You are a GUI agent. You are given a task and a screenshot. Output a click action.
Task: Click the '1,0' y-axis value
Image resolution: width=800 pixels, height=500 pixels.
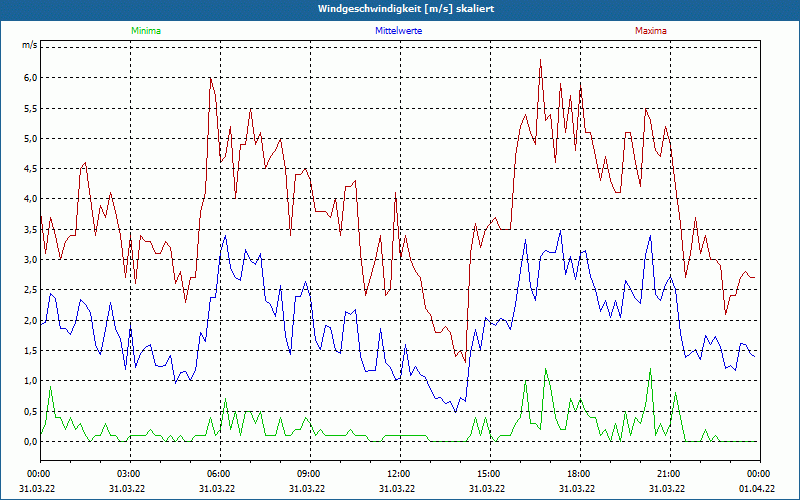click(x=31, y=381)
